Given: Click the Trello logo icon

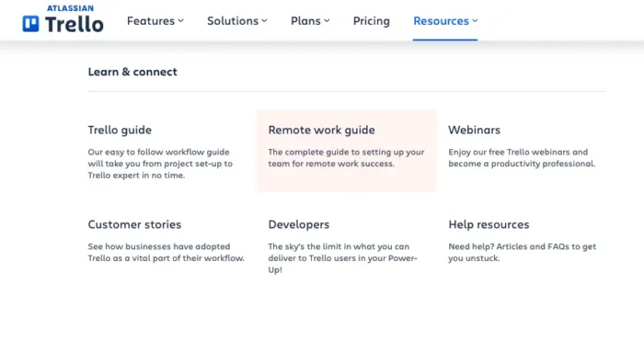Looking at the screenshot, I should point(30,24).
